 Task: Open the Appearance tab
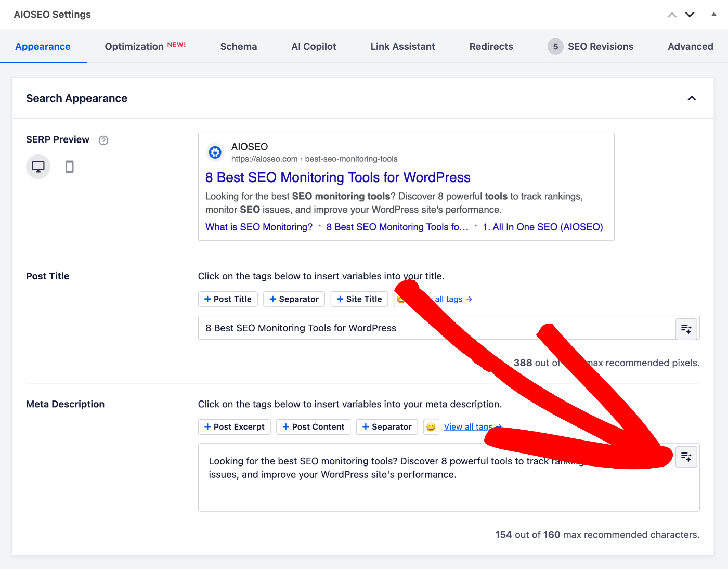point(43,47)
